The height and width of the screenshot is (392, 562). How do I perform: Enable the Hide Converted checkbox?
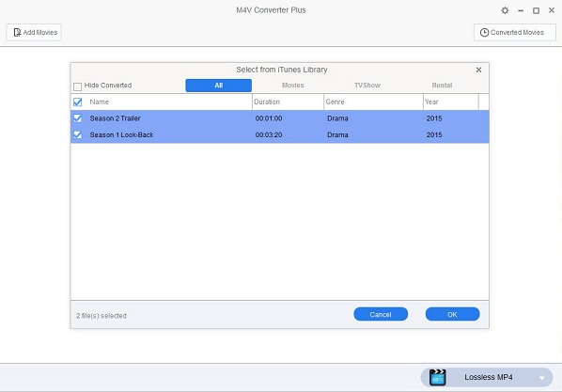pyautogui.click(x=77, y=86)
